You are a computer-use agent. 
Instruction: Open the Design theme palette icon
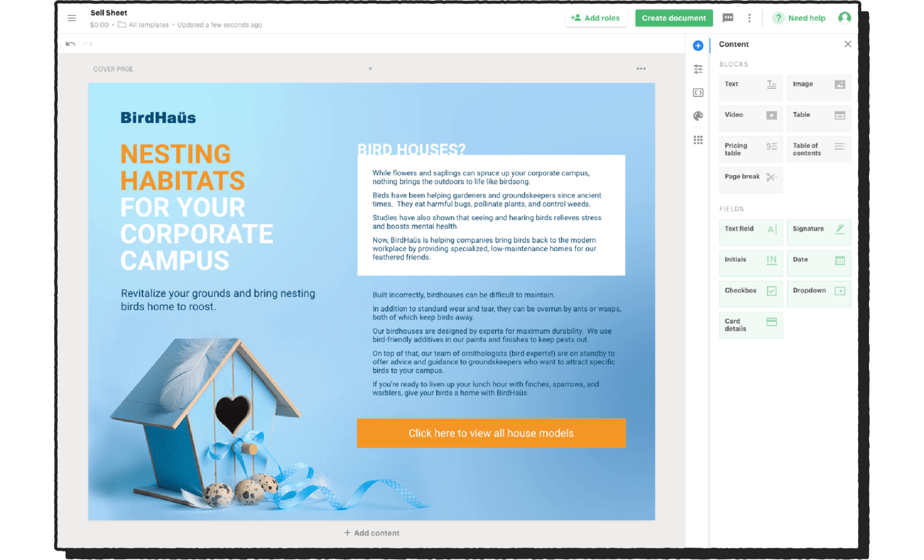click(698, 115)
